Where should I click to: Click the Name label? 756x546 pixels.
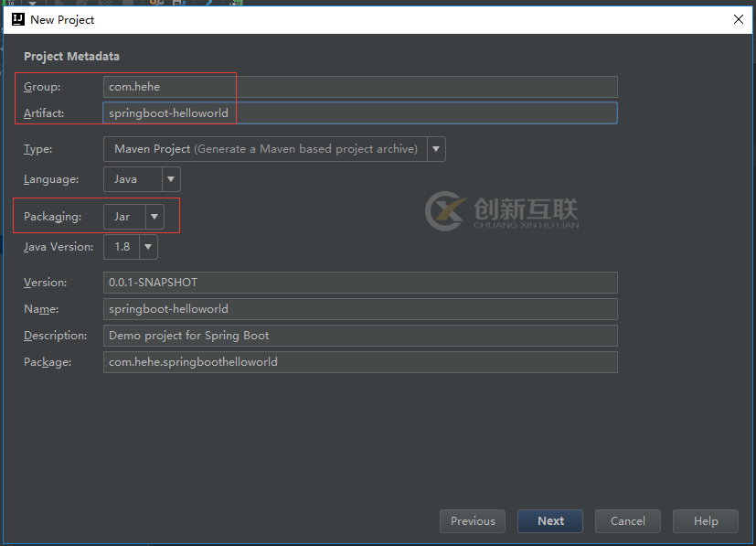41,309
